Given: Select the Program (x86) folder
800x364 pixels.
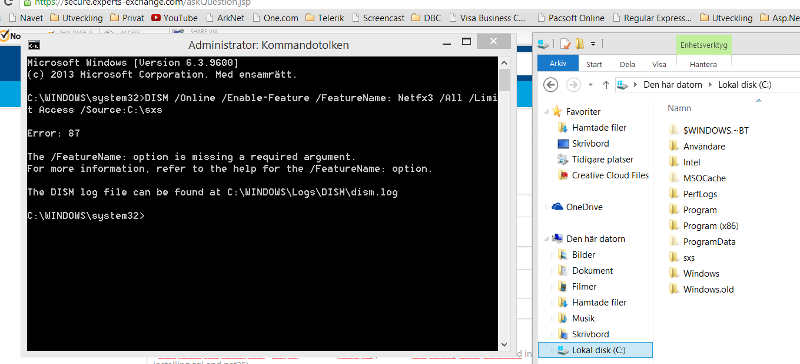Looking at the screenshot, I should click(703, 226).
